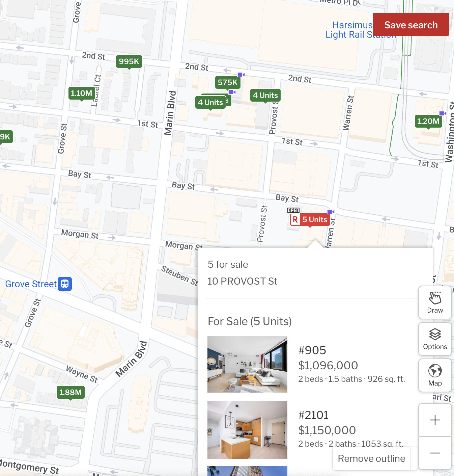The height and width of the screenshot is (476, 454).
Task: Open photo thumbnail for unit #2101
Action: point(247,430)
